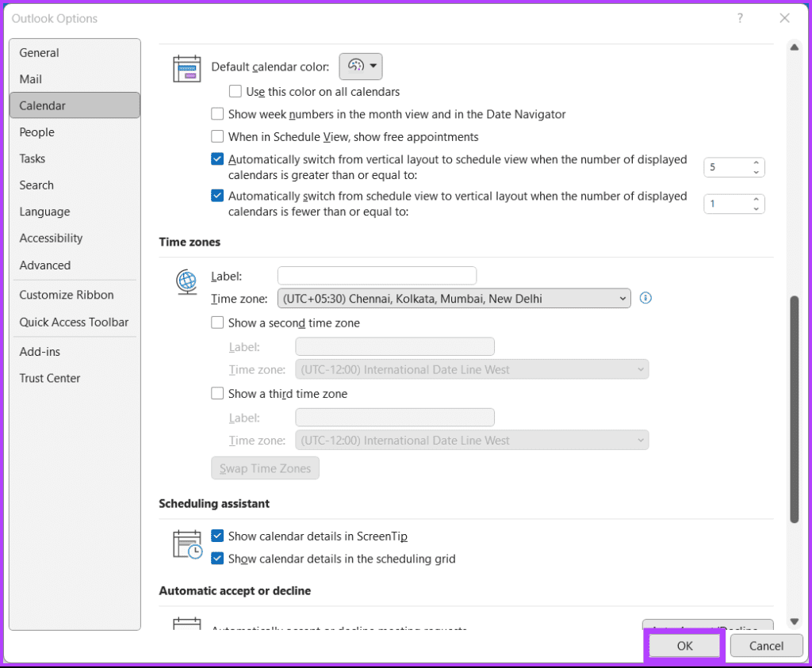Open the People options category

(x=75, y=132)
